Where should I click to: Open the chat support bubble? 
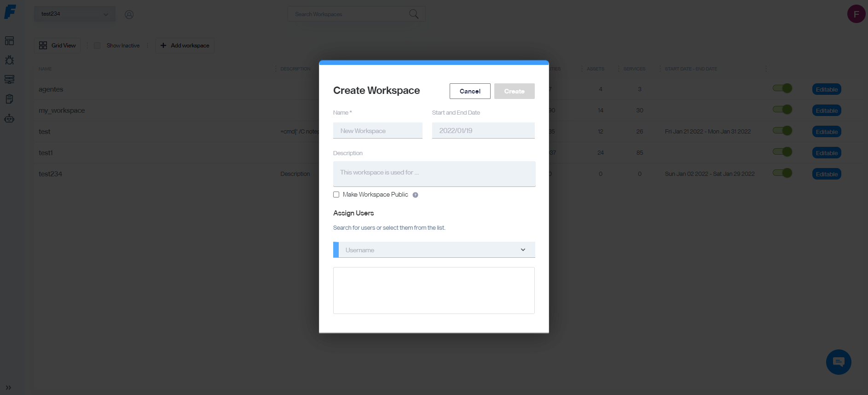coord(839,362)
